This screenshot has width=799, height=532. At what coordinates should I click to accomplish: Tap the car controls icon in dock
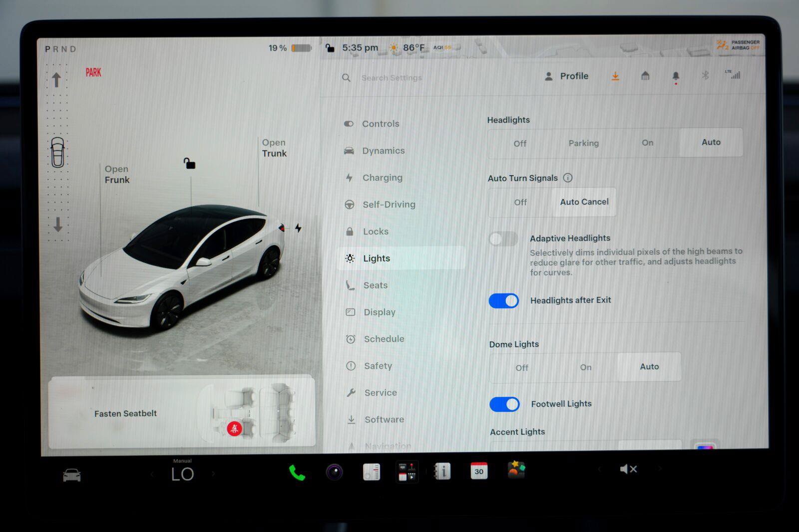pyautogui.click(x=71, y=475)
